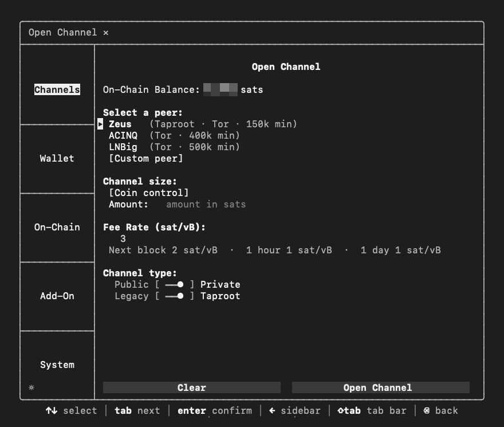
Task: Focus the amount in sats field
Action: (x=206, y=204)
